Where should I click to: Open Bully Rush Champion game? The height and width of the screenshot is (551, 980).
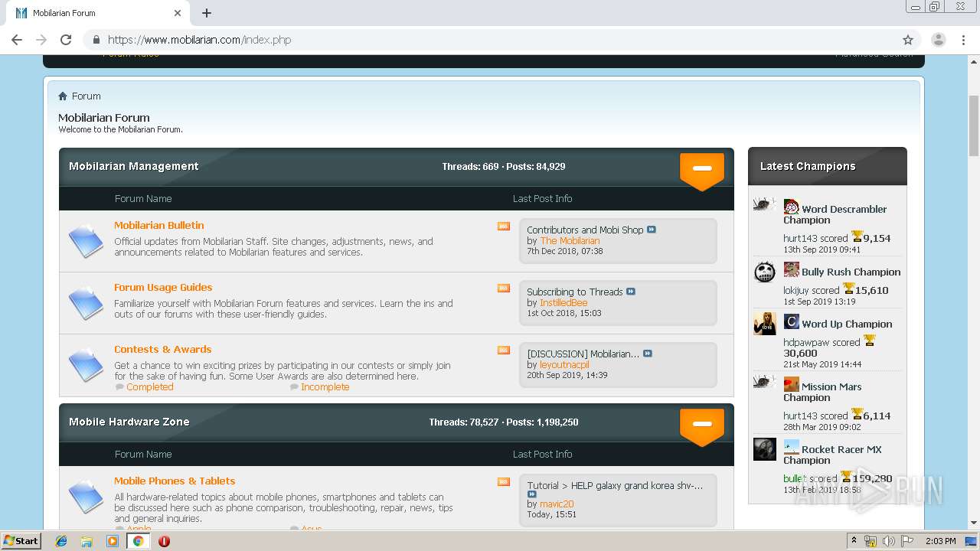851,272
